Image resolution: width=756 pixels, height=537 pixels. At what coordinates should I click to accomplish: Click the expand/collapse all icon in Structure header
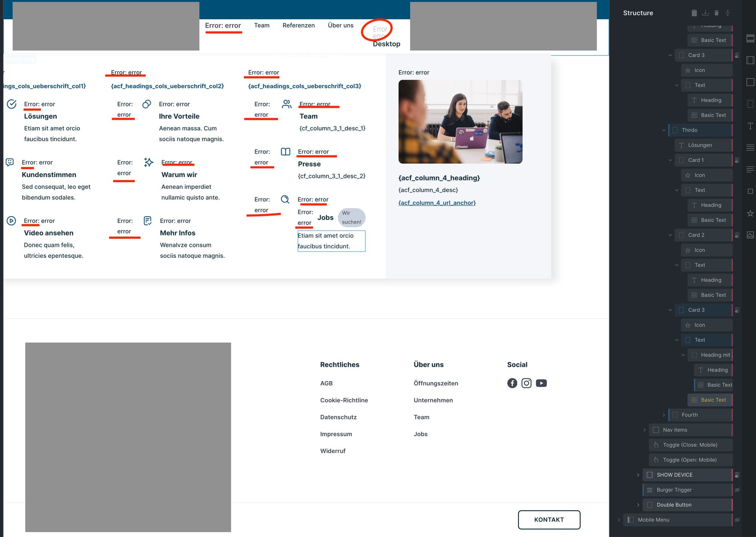point(728,13)
